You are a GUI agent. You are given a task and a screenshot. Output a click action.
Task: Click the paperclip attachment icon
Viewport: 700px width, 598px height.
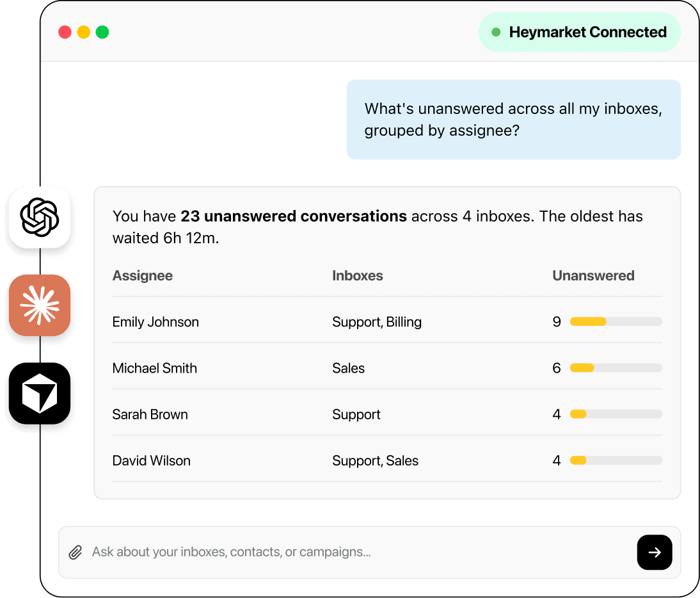point(76,553)
